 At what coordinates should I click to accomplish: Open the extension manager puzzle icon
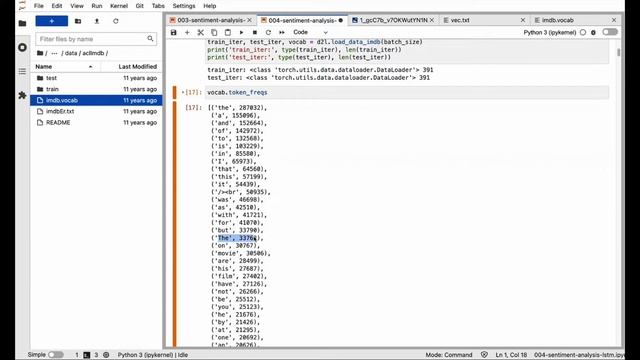[x=22, y=95]
